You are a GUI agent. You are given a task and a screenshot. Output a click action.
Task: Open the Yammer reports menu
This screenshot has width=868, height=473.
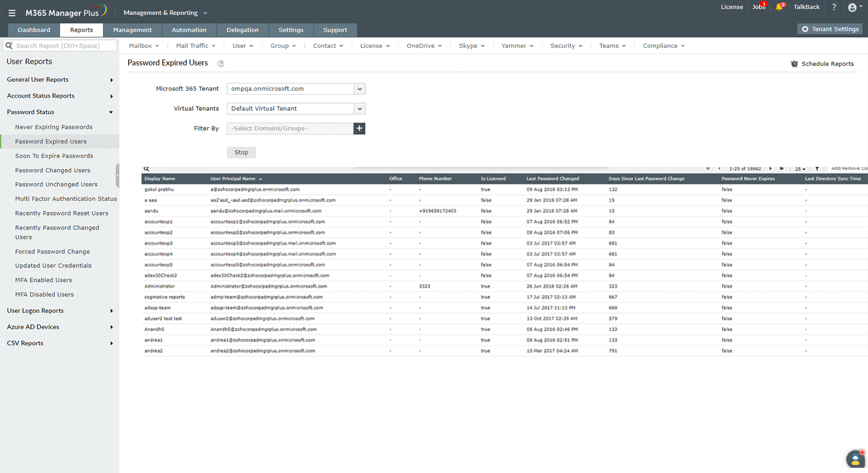pyautogui.click(x=517, y=46)
